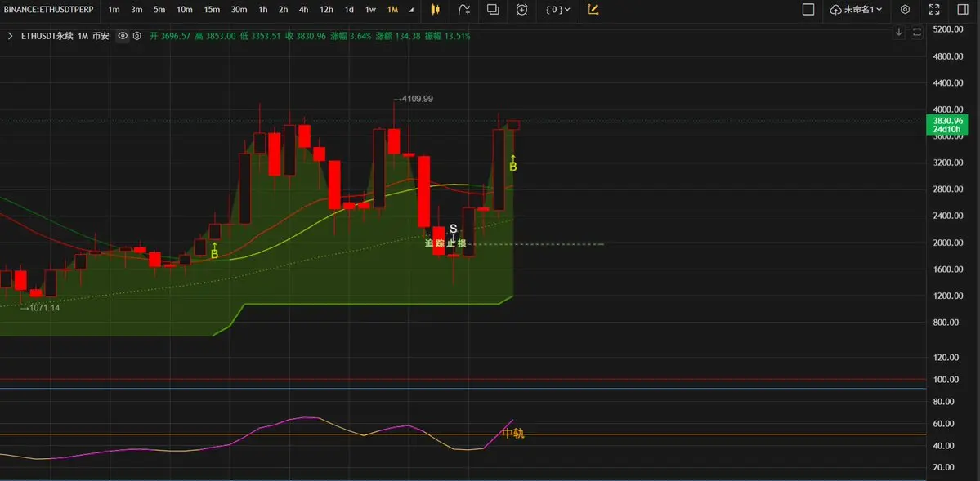Click the 币安 exchange name in legend
Viewport: 980px width, 481px height.
point(101,36)
